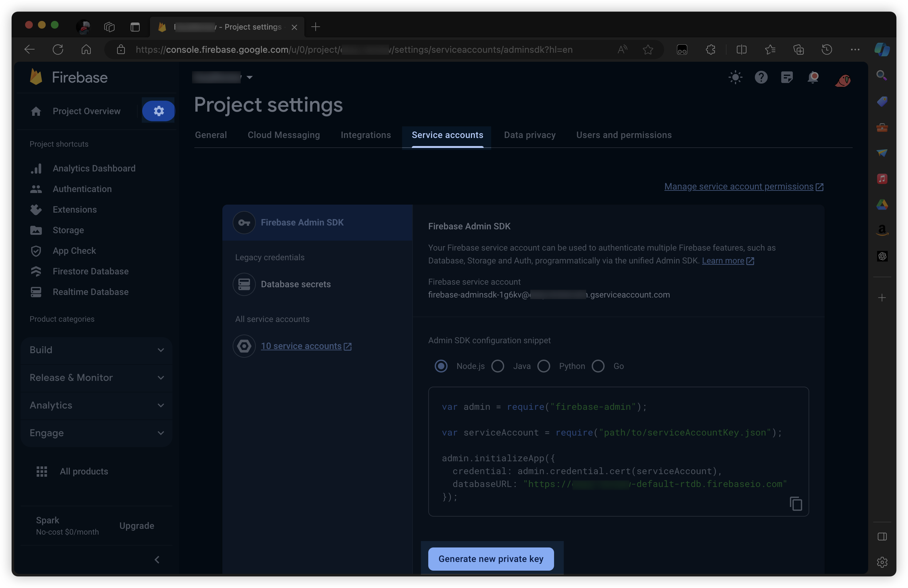This screenshot has width=908, height=588.
Task: Go back with the browser back arrow
Action: pos(29,50)
